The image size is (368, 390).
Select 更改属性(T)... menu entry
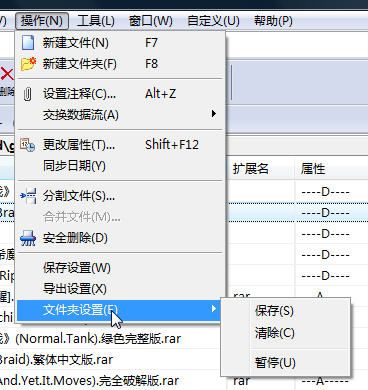[x=120, y=145]
